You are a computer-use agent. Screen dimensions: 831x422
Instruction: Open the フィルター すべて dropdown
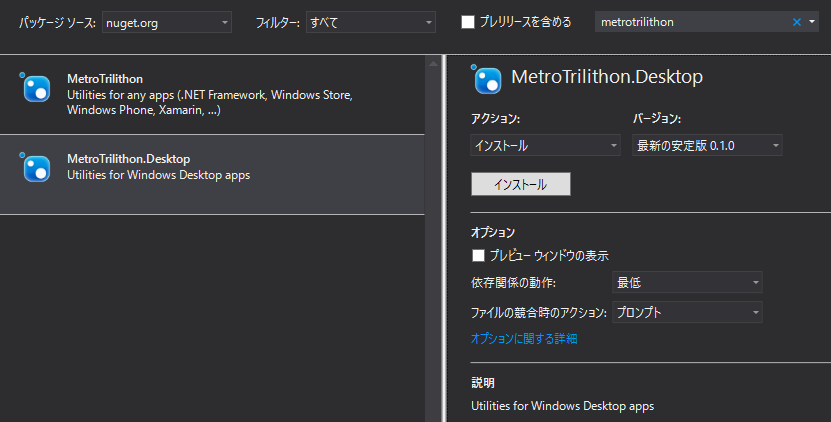pyautogui.click(x=370, y=22)
